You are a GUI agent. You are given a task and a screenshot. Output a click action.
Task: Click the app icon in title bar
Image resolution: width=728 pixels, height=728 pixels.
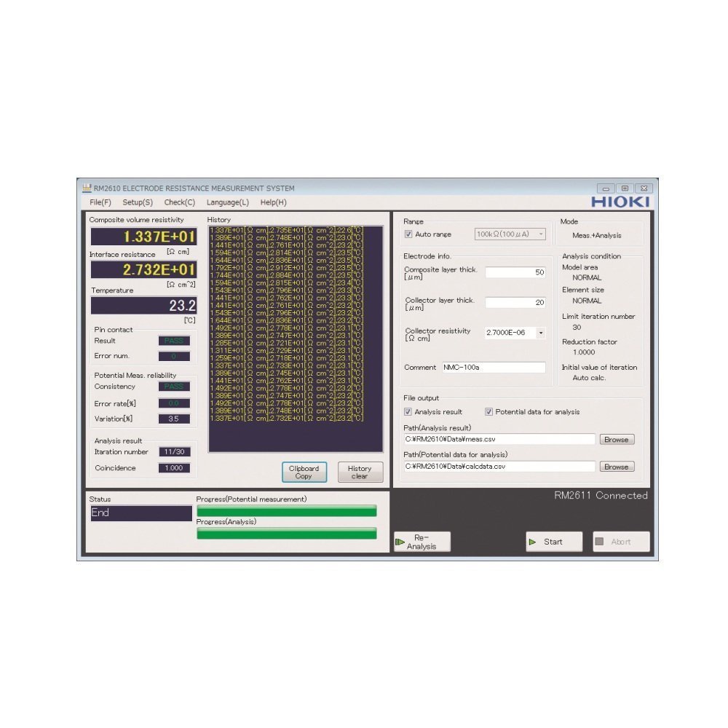87,188
